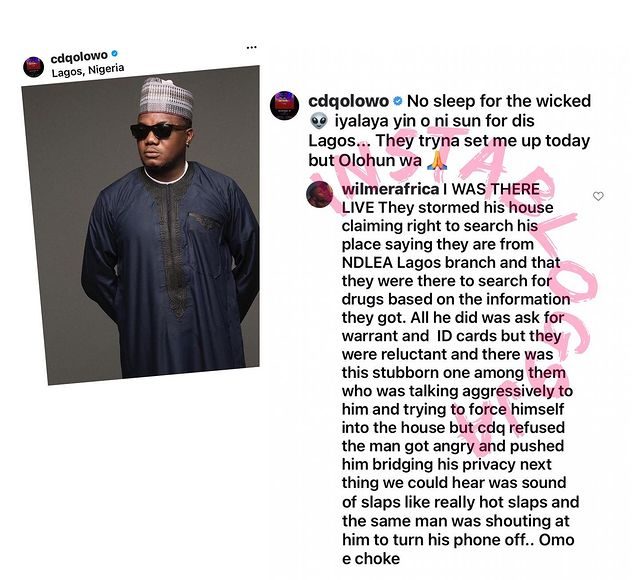Image resolution: width=640 pixels, height=580 pixels.
Task: Open the Lagos, Nigeria location tag
Action: tap(88, 71)
